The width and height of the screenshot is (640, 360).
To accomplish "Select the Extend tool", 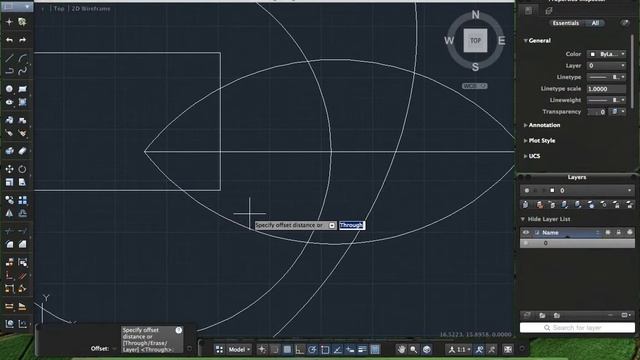I will [22, 231].
